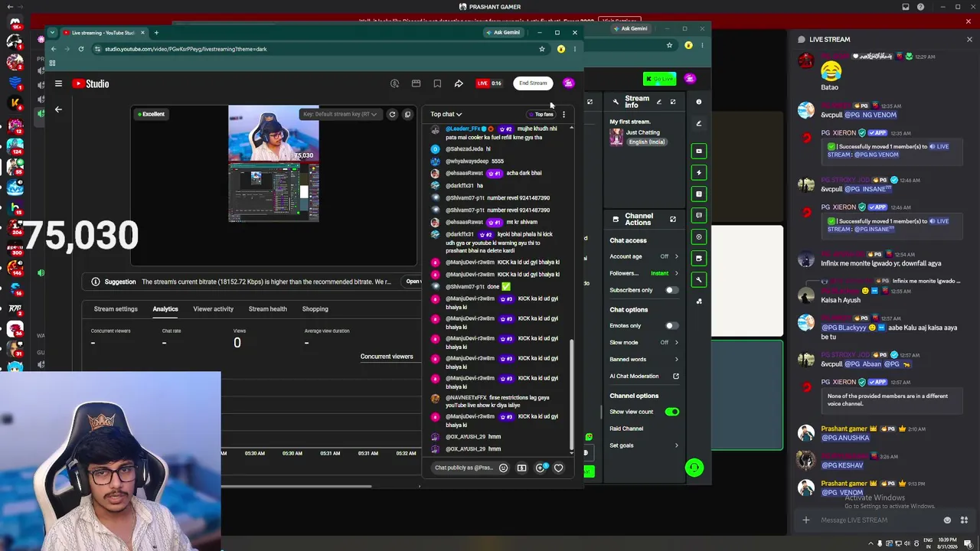
Task: Click the LIVE indicator badge
Action: [488, 83]
